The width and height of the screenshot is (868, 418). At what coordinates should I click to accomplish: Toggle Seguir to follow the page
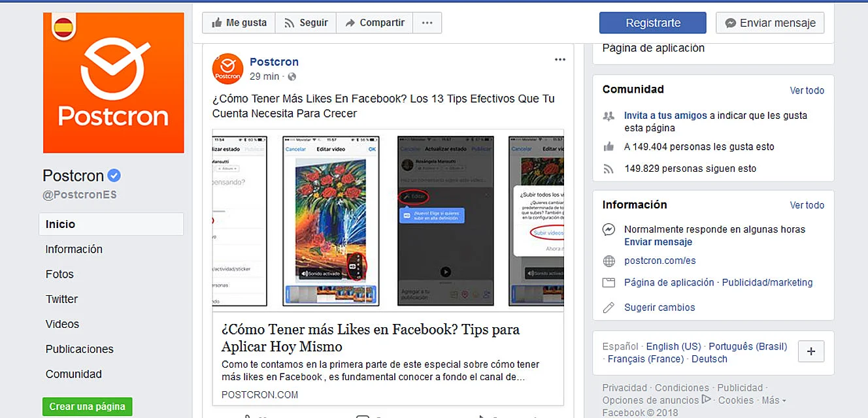tap(305, 23)
